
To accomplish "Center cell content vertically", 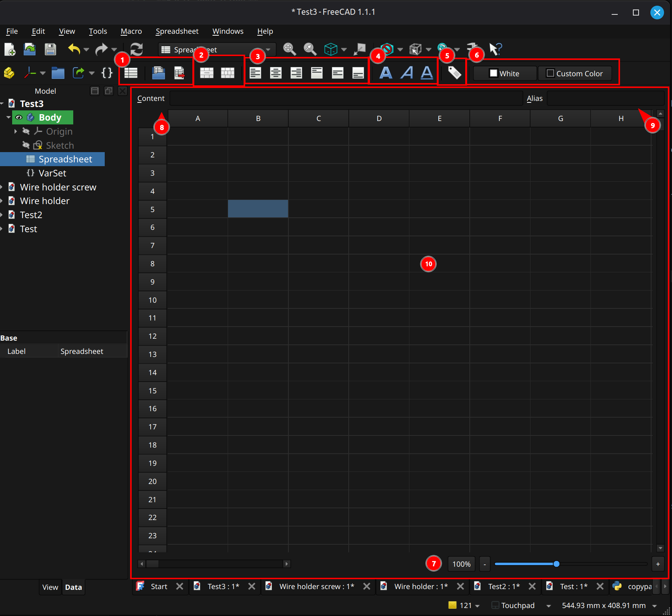I will point(337,73).
